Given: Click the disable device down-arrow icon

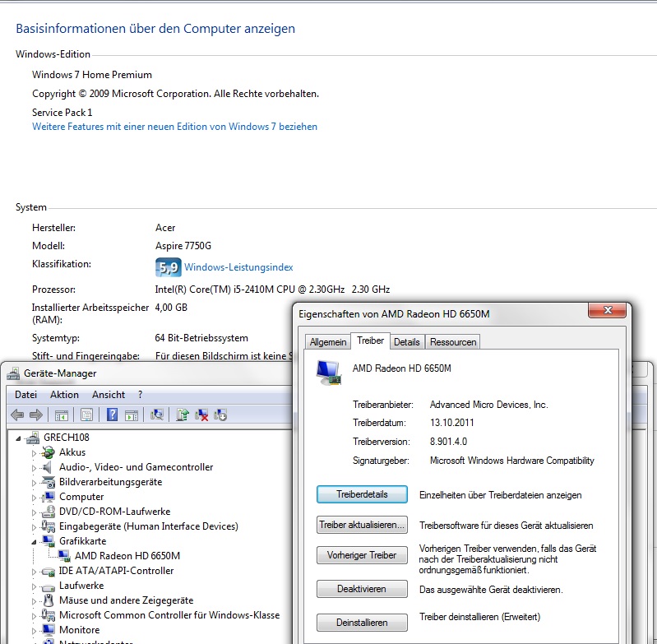Looking at the screenshot, I should pos(220,415).
